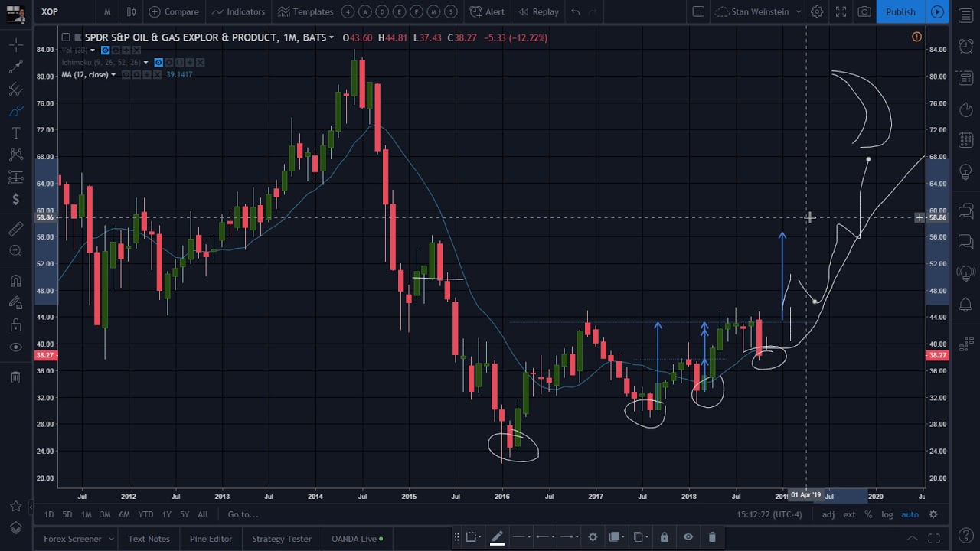Open the candlestick chart style selector

click(131, 11)
